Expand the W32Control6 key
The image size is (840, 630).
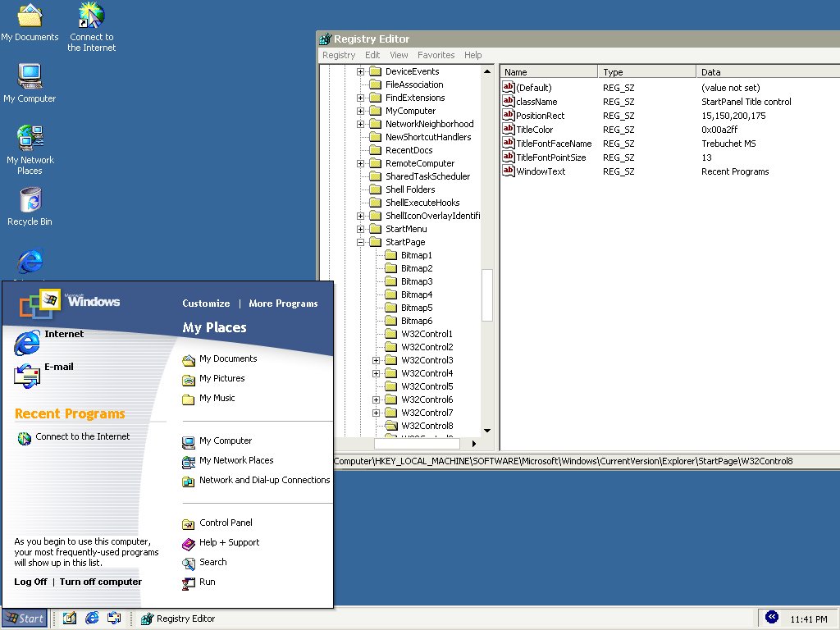coord(376,399)
